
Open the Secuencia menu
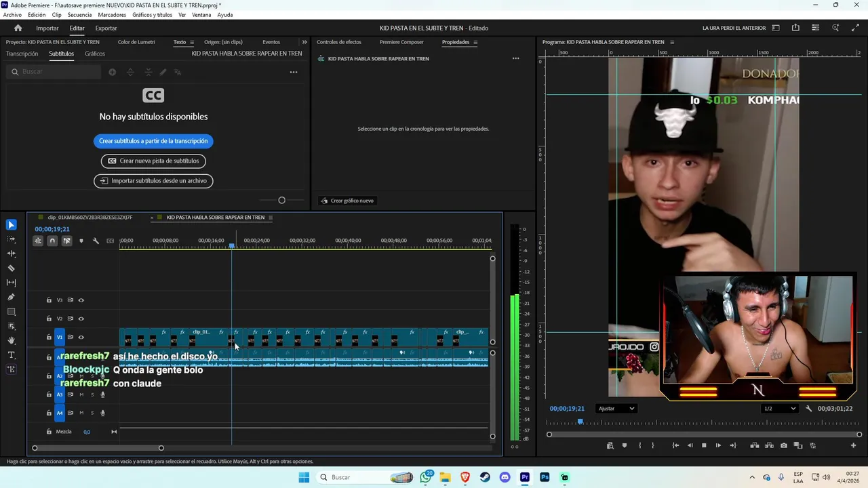pyautogui.click(x=79, y=15)
